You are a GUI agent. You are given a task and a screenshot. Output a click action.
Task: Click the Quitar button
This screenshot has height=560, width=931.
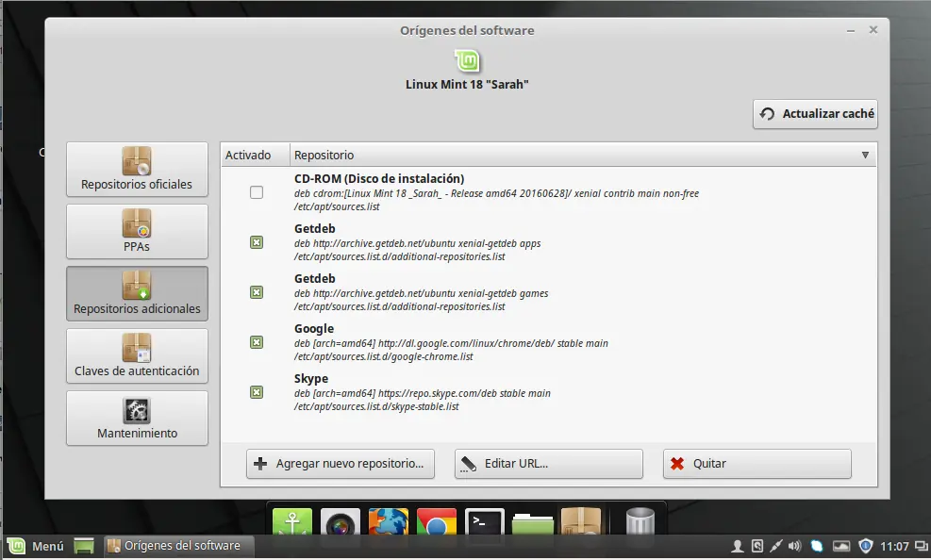(x=757, y=463)
